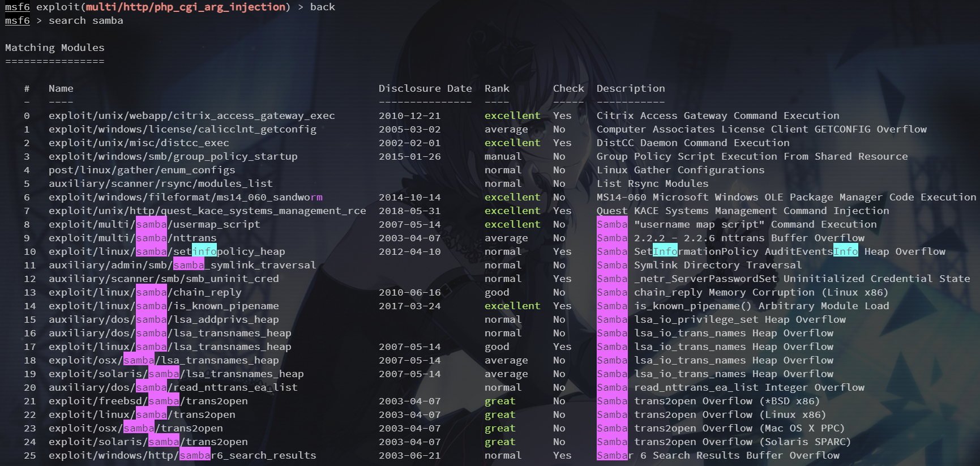The image size is (980, 466).
Task: Click disclosure date 2012-04-10
Action: tap(410, 251)
